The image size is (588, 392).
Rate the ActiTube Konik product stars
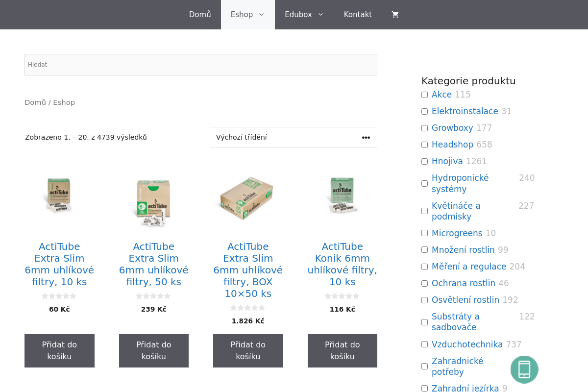[342, 296]
